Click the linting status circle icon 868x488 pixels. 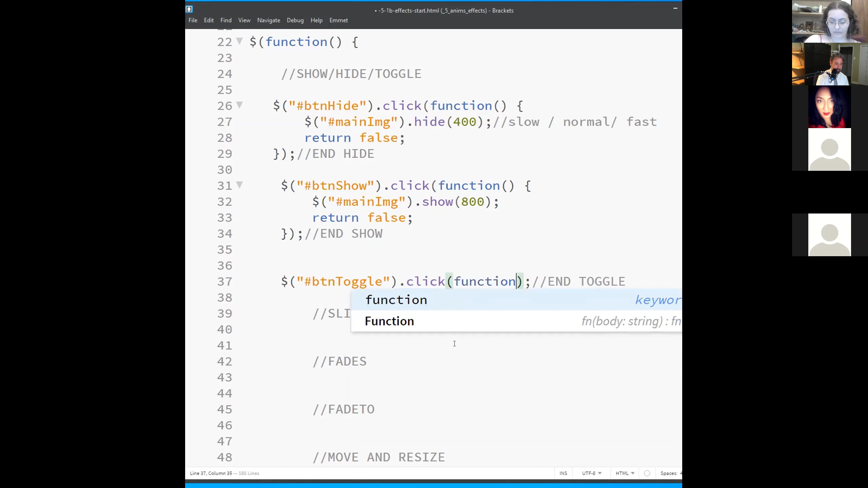647,473
